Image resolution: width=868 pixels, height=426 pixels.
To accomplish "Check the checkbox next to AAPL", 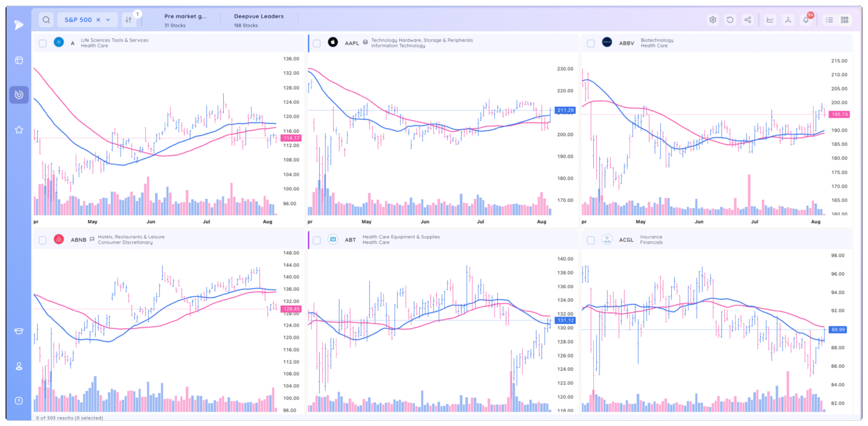I will [x=316, y=42].
